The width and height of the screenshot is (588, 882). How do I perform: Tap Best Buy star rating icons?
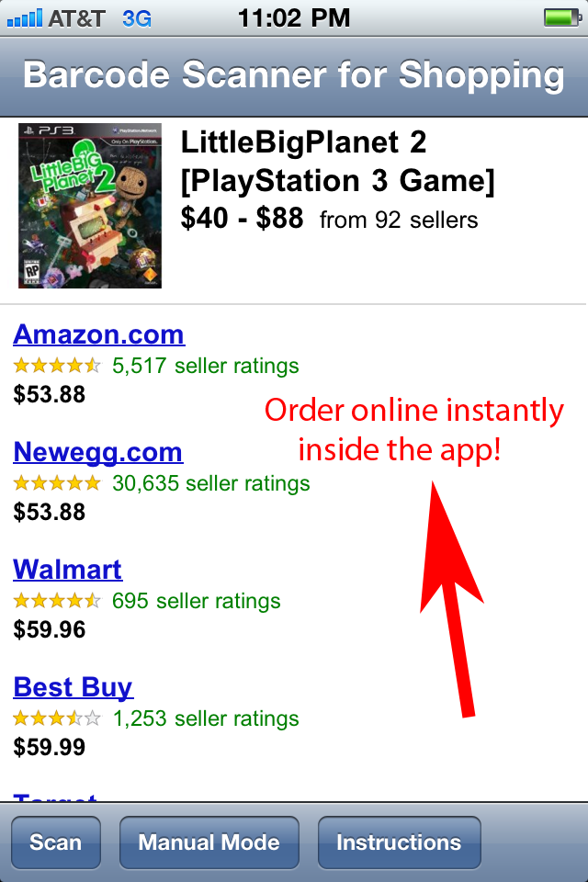tap(57, 718)
